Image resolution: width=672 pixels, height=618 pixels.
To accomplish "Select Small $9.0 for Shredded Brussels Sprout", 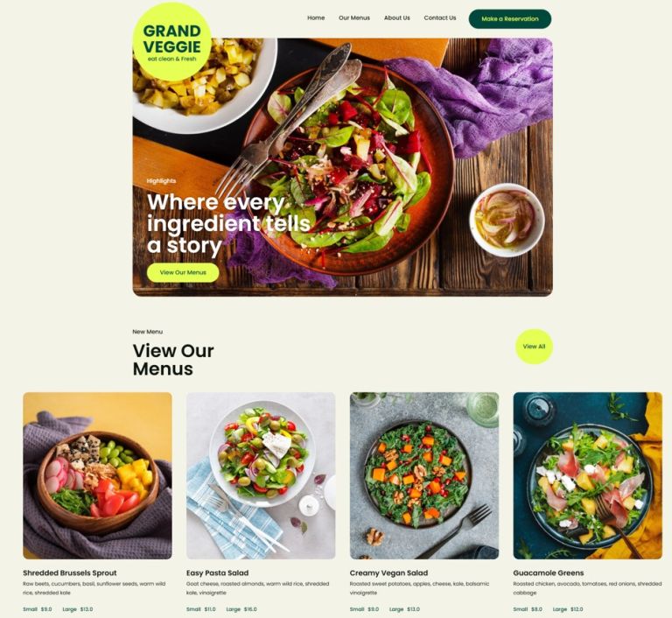I will [x=38, y=609].
